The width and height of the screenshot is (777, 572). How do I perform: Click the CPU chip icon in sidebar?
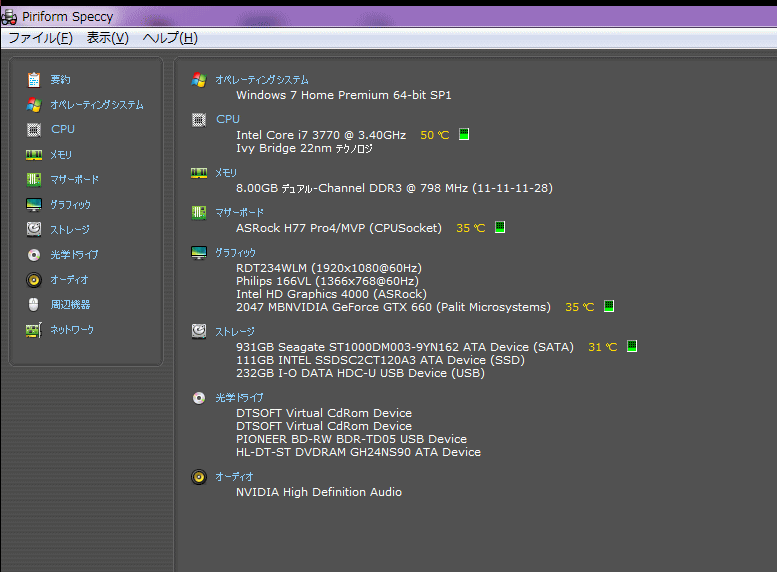[x=34, y=129]
